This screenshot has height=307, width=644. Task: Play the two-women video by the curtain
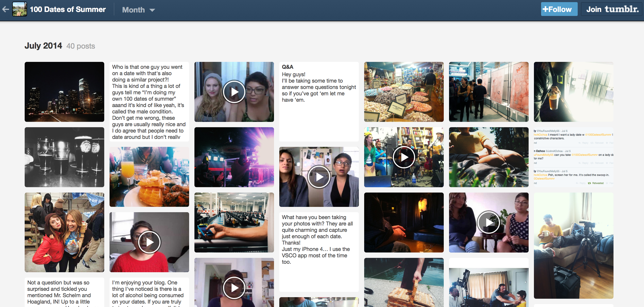pyautogui.click(x=234, y=92)
